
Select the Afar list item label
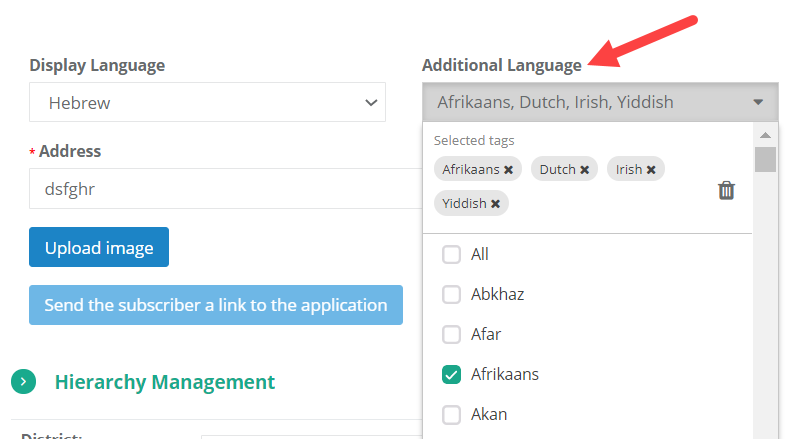(486, 335)
